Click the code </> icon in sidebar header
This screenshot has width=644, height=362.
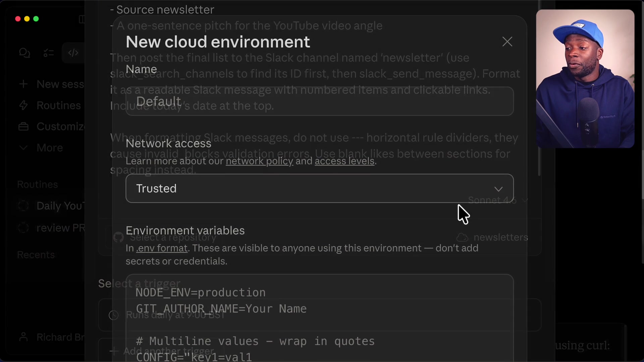click(x=73, y=53)
